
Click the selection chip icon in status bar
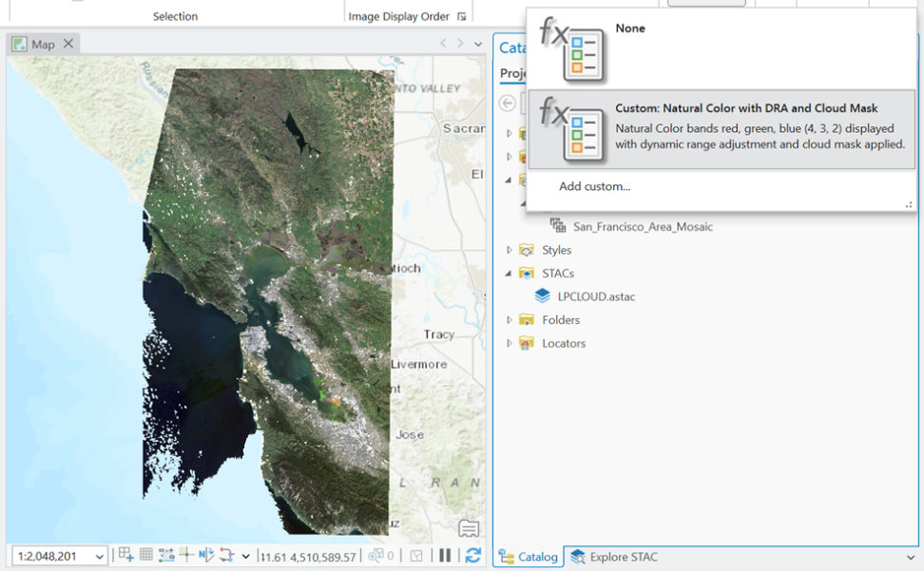(416, 556)
